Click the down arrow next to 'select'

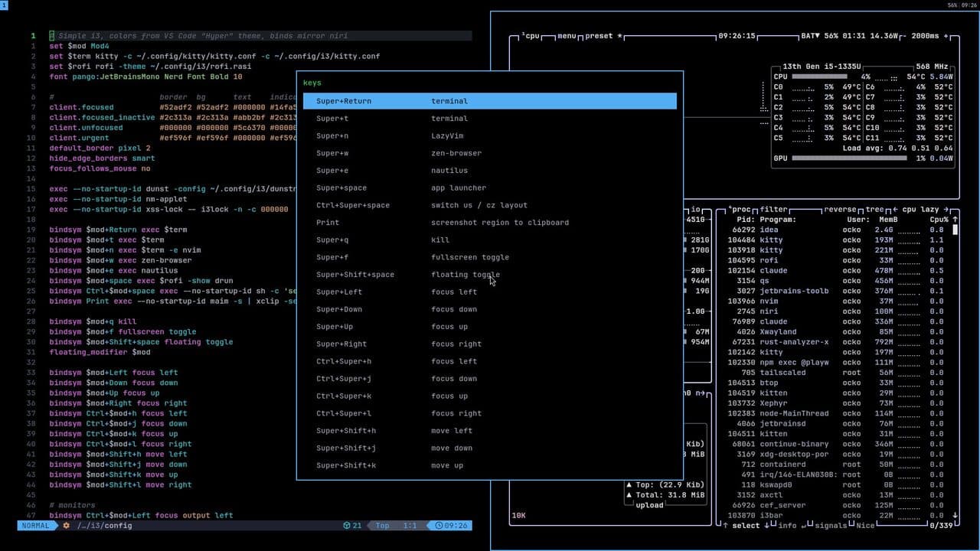[766, 526]
